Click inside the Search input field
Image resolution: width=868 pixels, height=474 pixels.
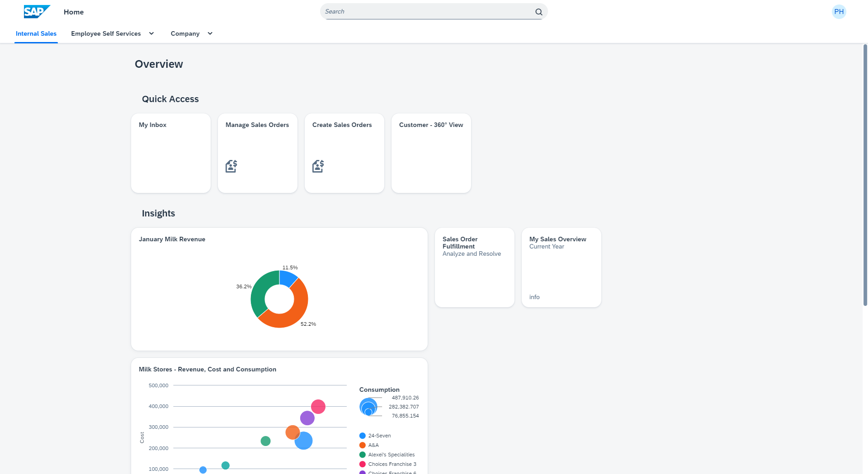[x=425, y=11]
